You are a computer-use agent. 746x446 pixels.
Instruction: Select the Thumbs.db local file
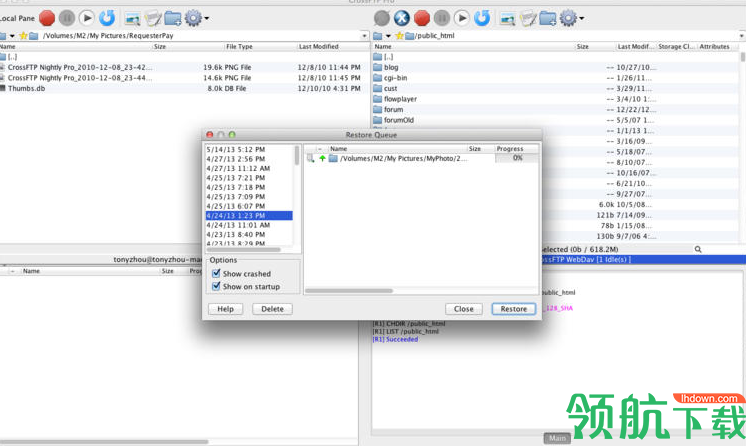pos(26,89)
